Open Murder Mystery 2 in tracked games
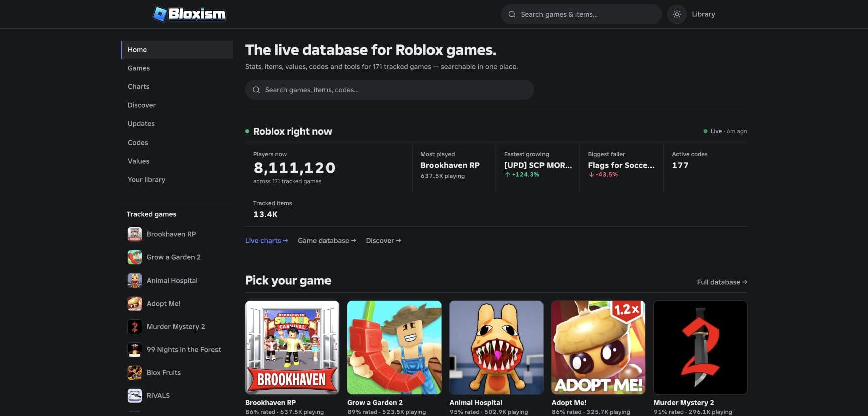The image size is (868, 416). [x=176, y=327]
